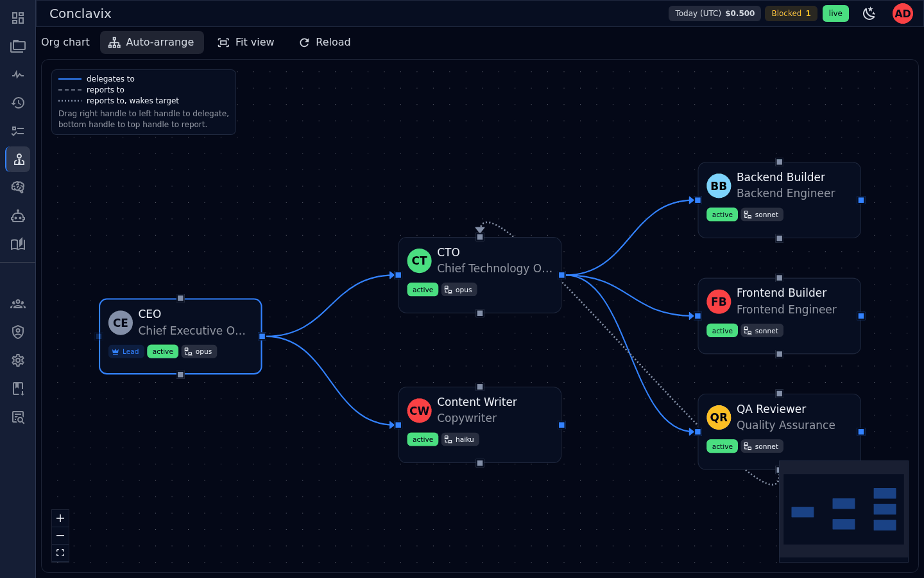Open the org chart sidebar icon
Screen dimensions: 924x578
[x=18, y=159]
